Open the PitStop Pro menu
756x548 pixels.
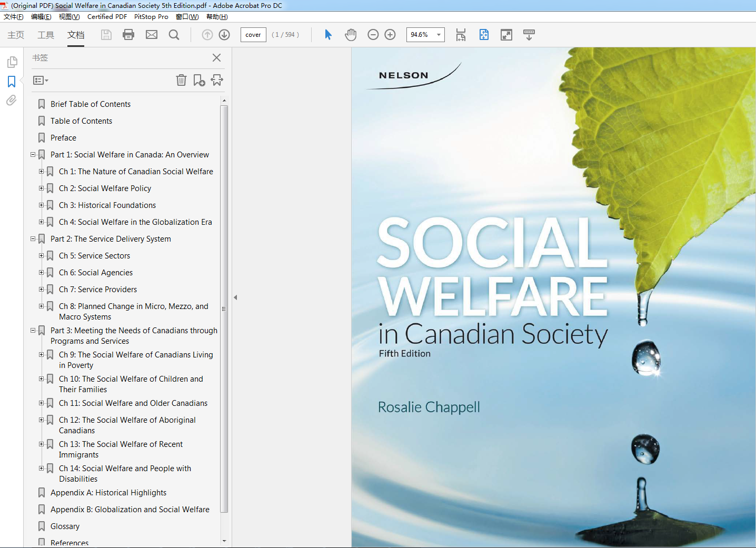tap(151, 17)
